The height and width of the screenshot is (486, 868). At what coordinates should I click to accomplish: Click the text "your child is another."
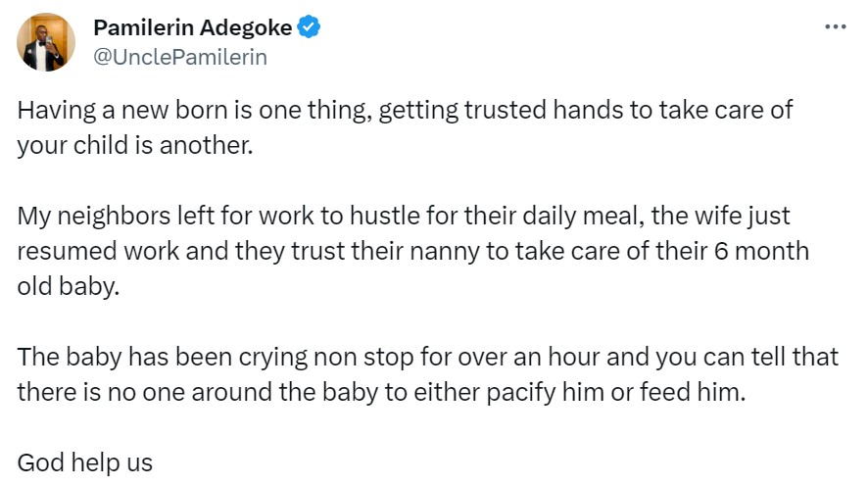click(135, 144)
